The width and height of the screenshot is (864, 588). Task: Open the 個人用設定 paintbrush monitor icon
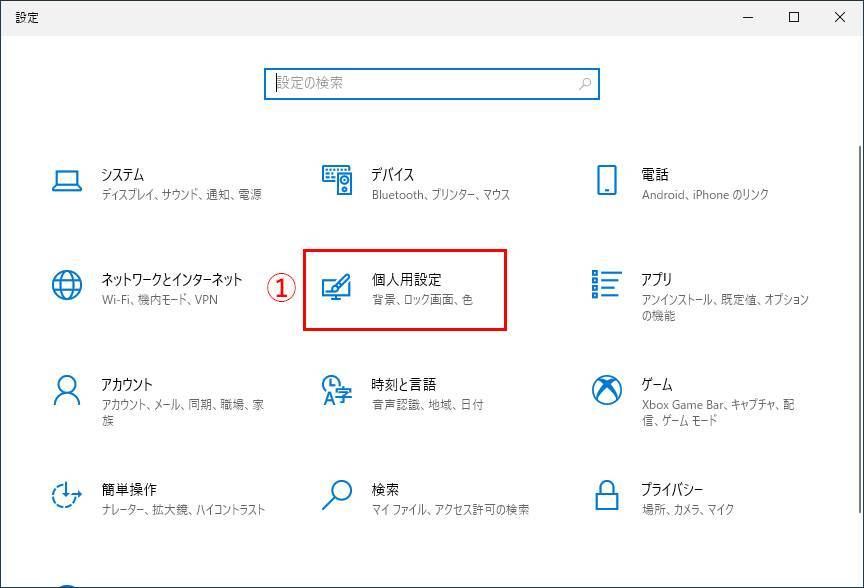pos(337,287)
